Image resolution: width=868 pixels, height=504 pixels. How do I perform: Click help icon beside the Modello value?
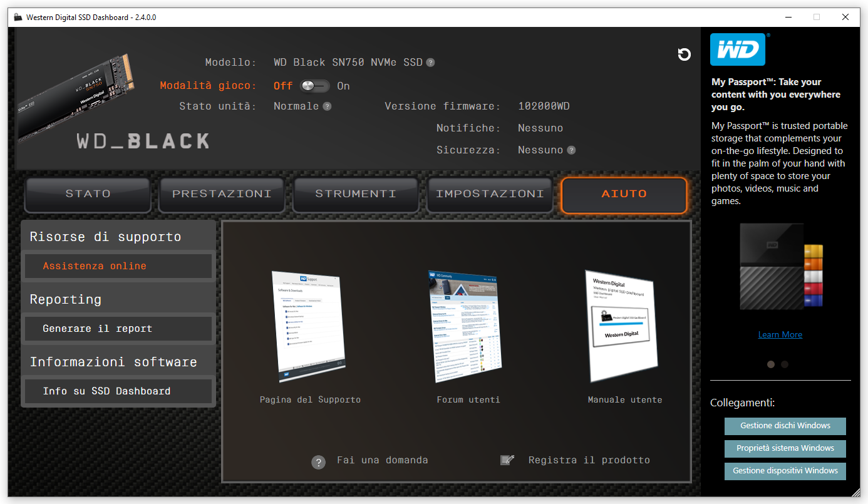tap(430, 63)
